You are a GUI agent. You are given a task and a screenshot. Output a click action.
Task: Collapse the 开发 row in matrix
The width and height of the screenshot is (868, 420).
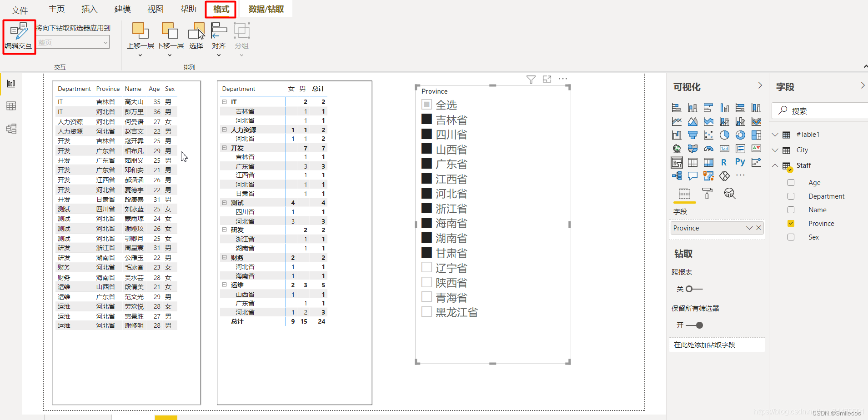[224, 148]
